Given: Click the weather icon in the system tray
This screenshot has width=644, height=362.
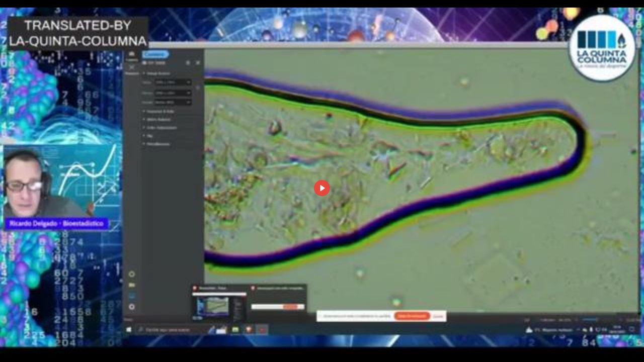Looking at the screenshot, I should click(529, 330).
